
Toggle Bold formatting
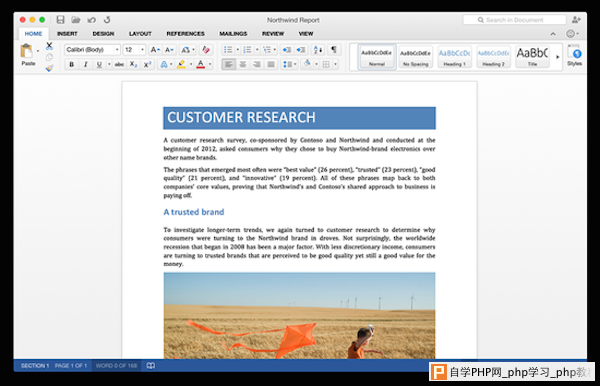click(72, 64)
